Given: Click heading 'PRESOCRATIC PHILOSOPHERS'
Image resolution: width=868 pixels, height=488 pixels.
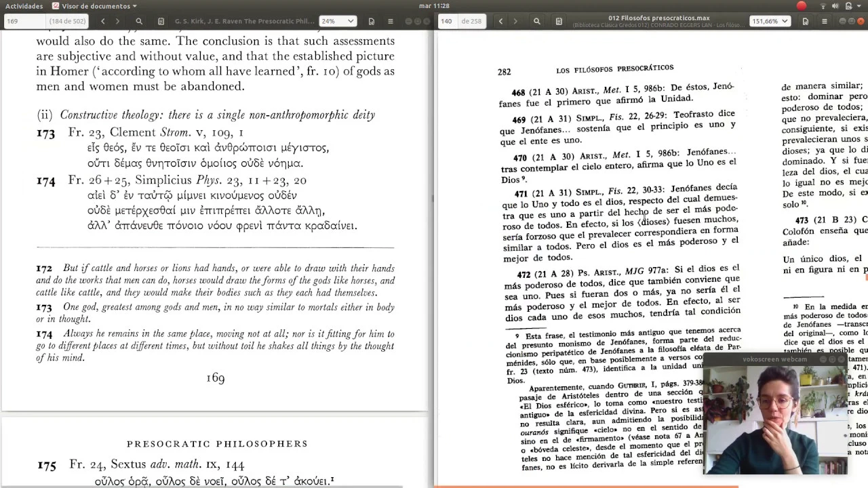Looking at the screenshot, I should pos(217,444).
